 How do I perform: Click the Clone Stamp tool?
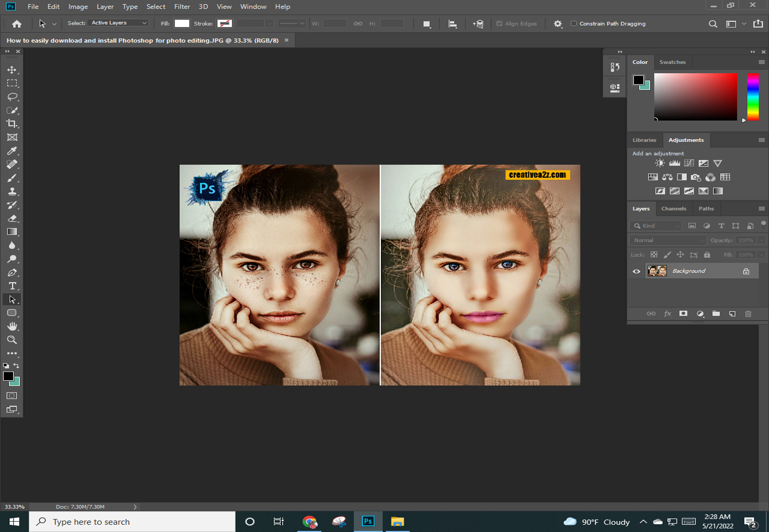coord(12,191)
